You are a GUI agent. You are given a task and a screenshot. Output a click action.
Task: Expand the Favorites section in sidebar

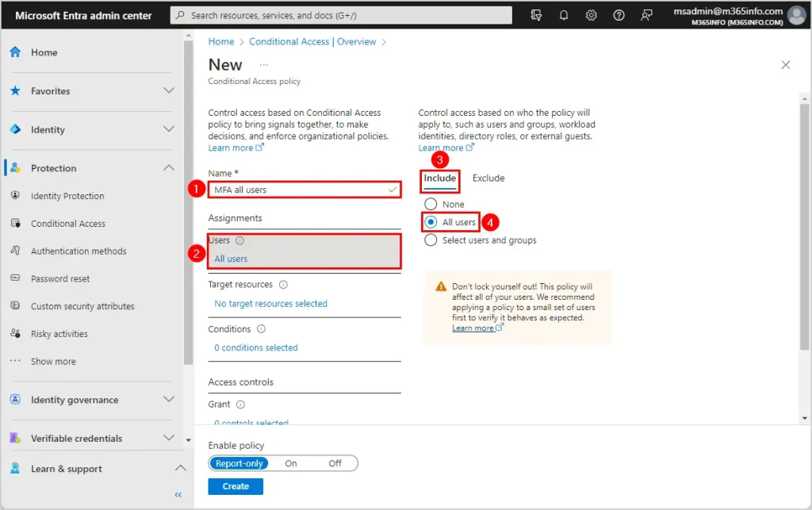tap(168, 91)
